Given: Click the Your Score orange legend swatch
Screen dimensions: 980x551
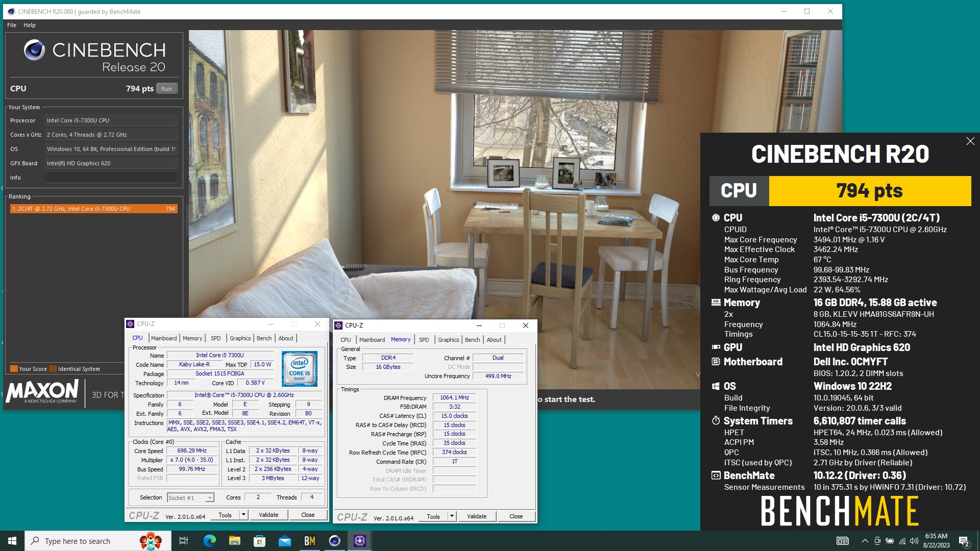Looking at the screenshot, I should coord(14,369).
